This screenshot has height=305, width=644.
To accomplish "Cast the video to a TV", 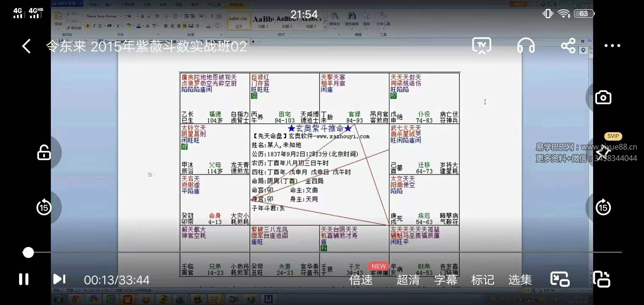I will 482,46.
